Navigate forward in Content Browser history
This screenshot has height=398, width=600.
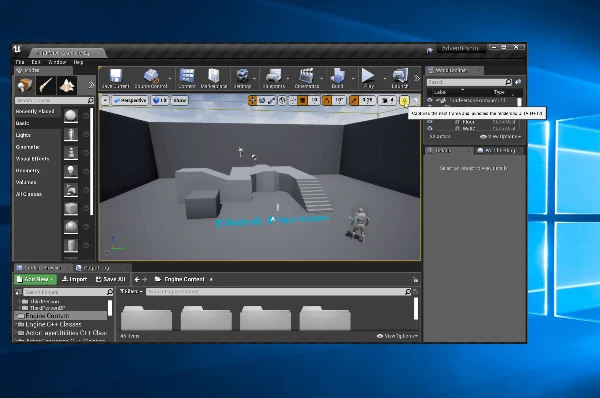[144, 279]
